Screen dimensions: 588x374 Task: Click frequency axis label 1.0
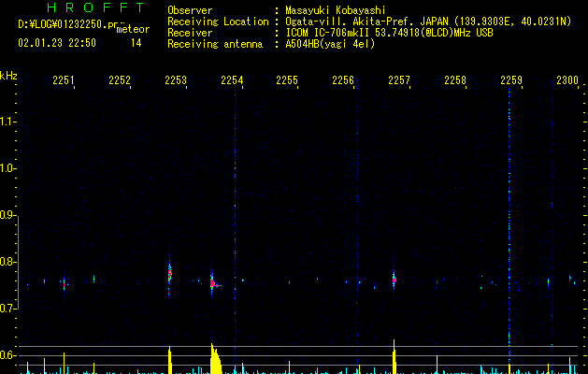pyautogui.click(x=7, y=168)
